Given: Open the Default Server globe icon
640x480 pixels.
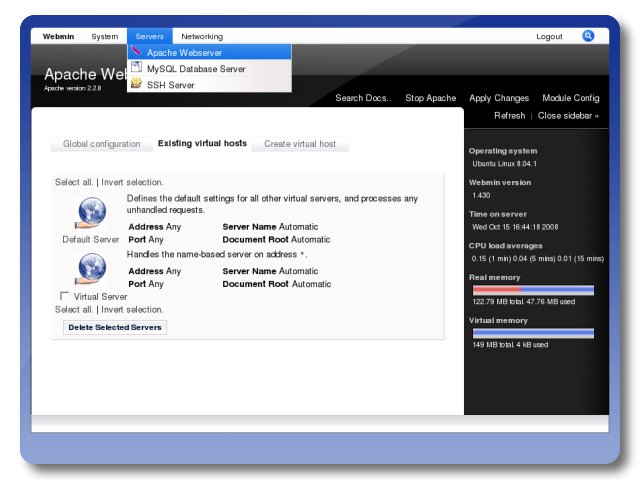Looking at the screenshot, I should pos(91,214).
